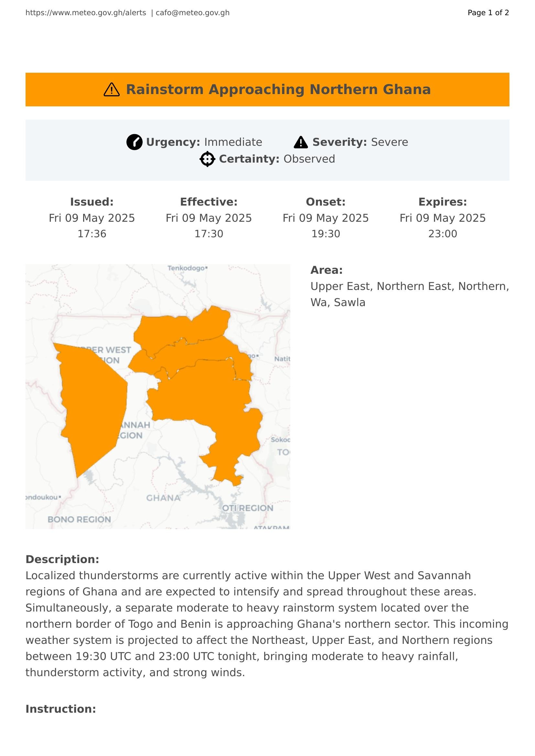Click the Expires time 23:00
Screen dimensions: 535x756
pos(442,234)
